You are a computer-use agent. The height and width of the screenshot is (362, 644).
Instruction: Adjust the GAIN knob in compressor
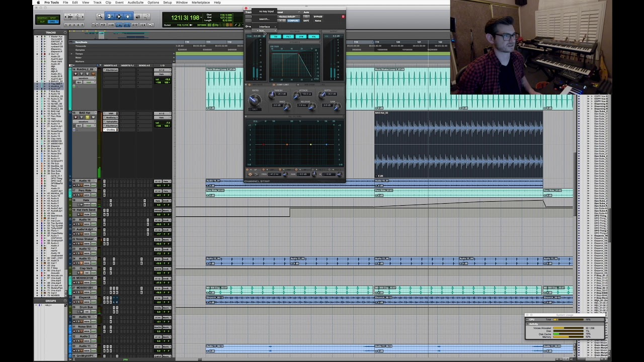(338, 107)
